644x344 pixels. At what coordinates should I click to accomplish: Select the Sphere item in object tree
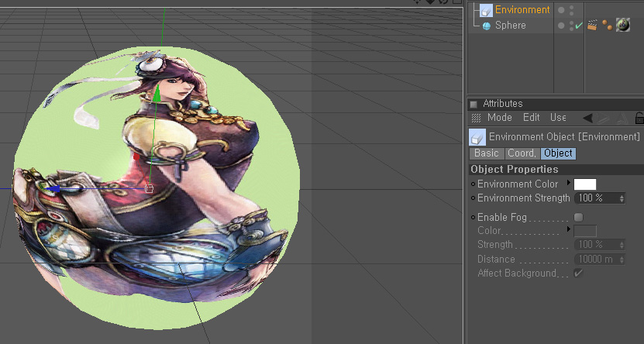(x=510, y=26)
